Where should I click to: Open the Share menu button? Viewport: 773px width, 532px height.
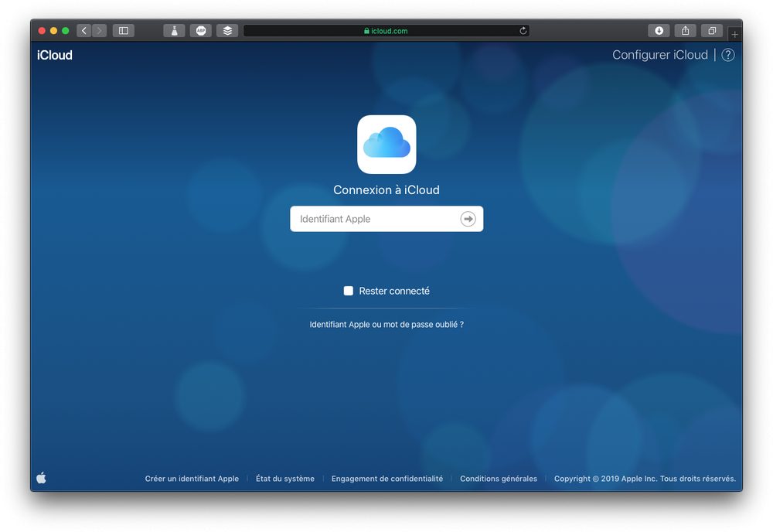click(685, 31)
